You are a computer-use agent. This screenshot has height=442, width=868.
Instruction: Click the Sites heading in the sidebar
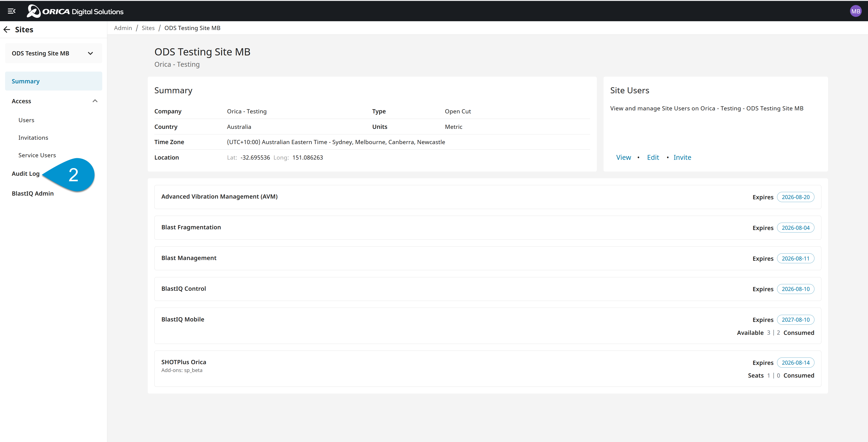pos(24,30)
